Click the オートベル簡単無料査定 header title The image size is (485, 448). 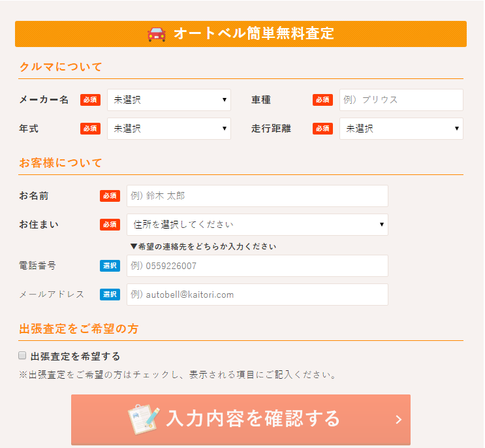coord(254,33)
